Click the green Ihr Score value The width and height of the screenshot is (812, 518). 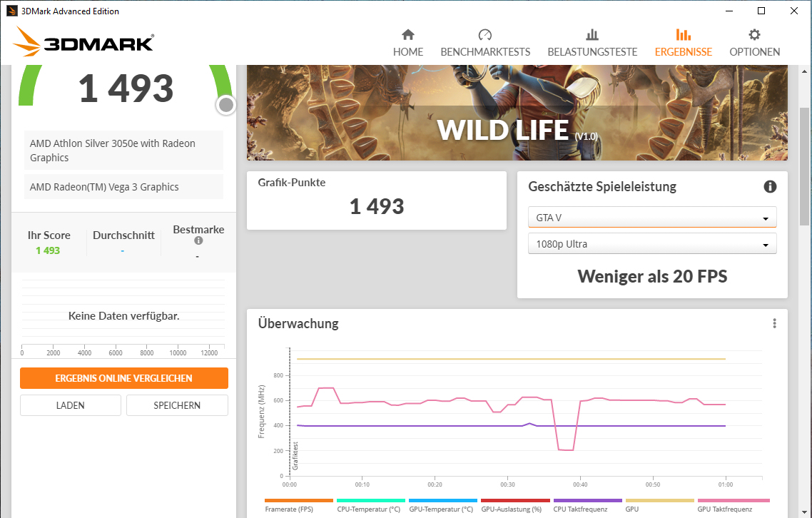[x=48, y=250]
